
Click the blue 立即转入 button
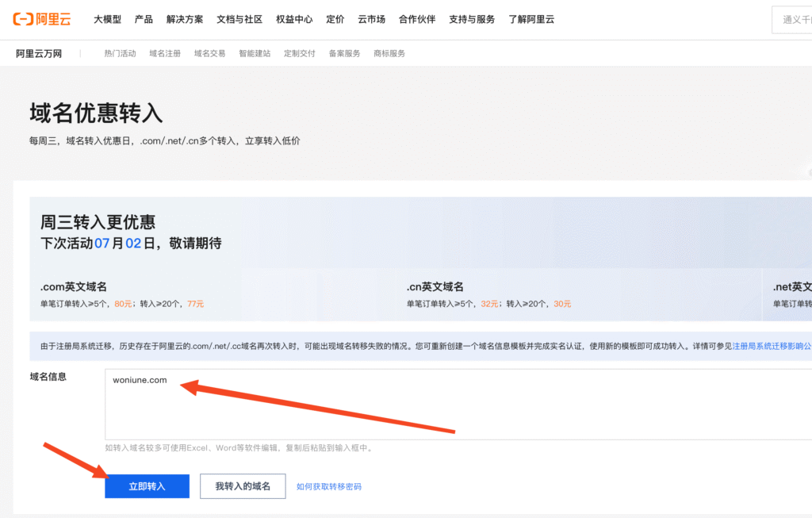click(x=147, y=486)
